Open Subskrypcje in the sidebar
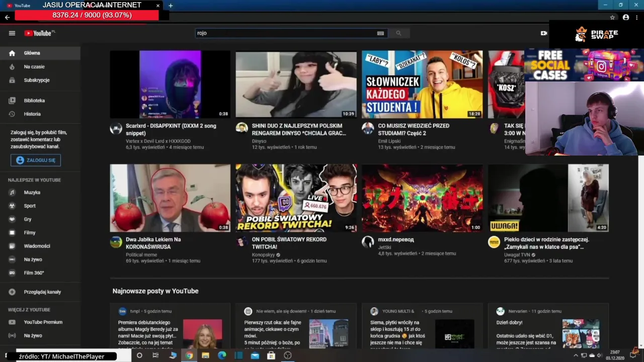Viewport: 644px width, 362px height. [40, 80]
